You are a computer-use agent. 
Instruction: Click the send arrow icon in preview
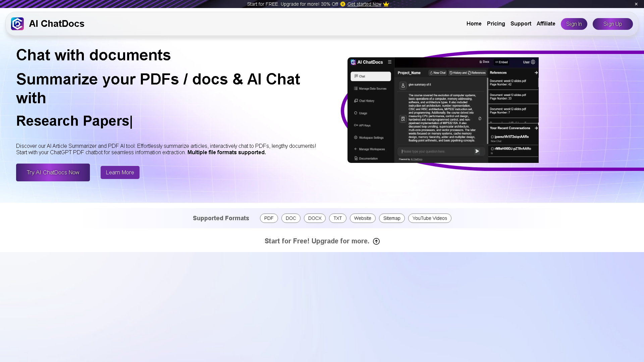point(477,152)
